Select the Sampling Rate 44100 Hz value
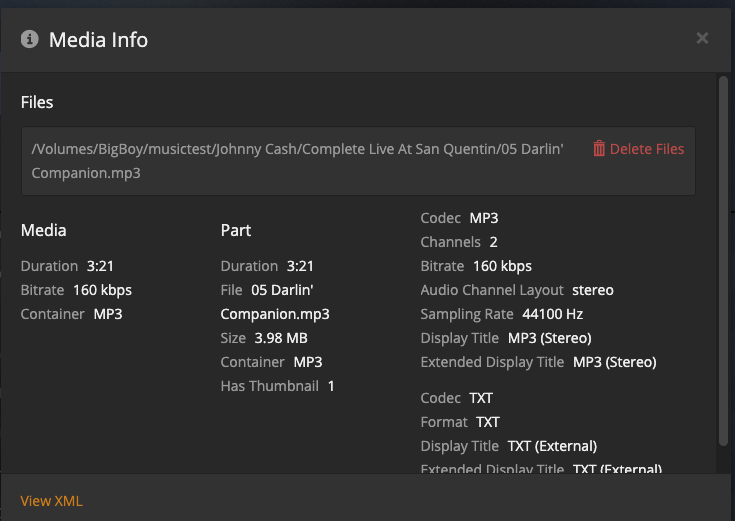 click(552, 314)
